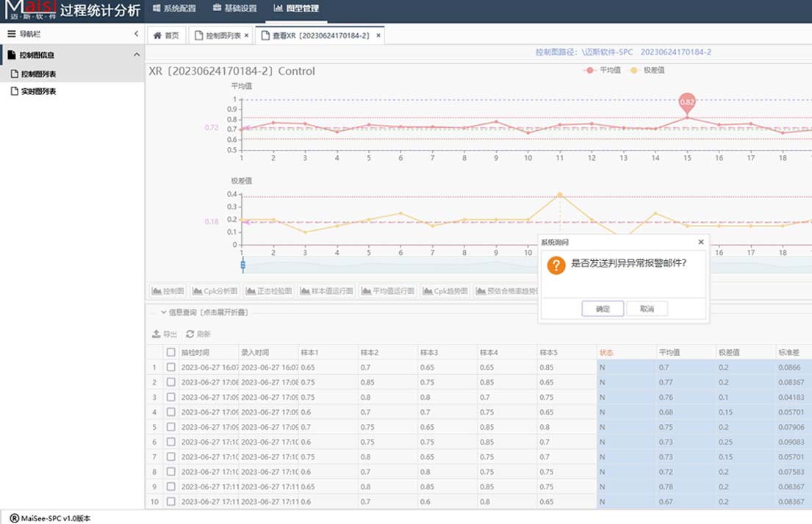812x524 pixels.
Task: Open the 样本值运行图 chart view
Action: click(x=327, y=291)
